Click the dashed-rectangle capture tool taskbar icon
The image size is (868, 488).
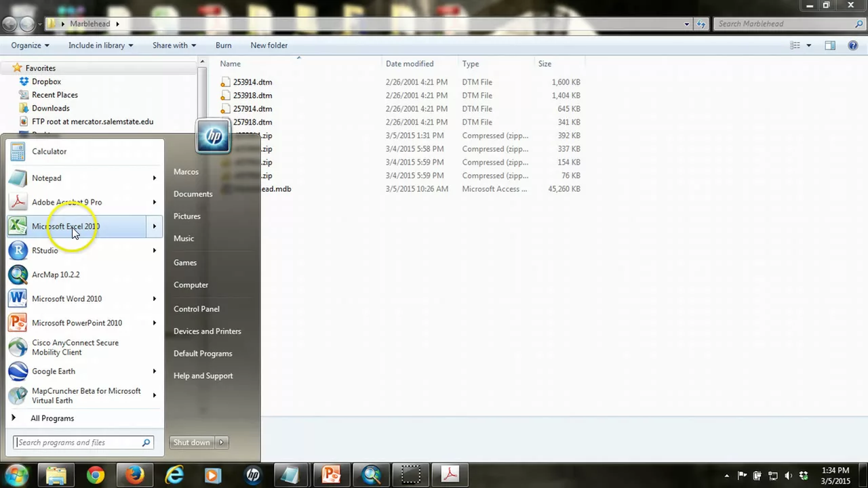coord(410,474)
